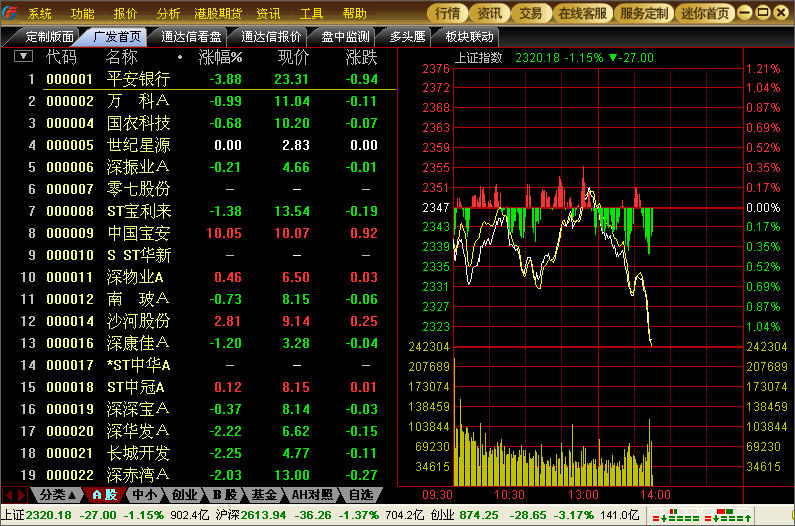
Task: Click the 上证指数 chart title
Action: [x=479, y=57]
